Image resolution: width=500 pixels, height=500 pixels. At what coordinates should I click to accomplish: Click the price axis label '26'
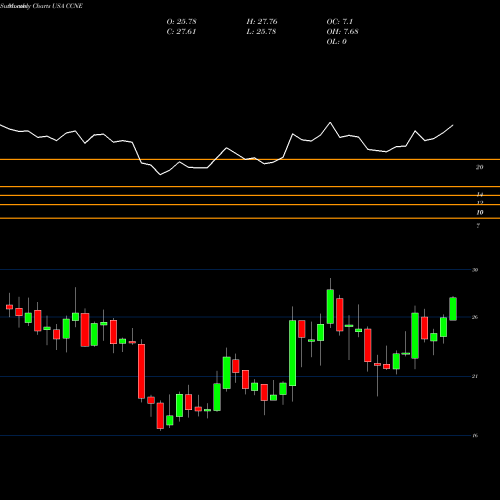pos(475,317)
